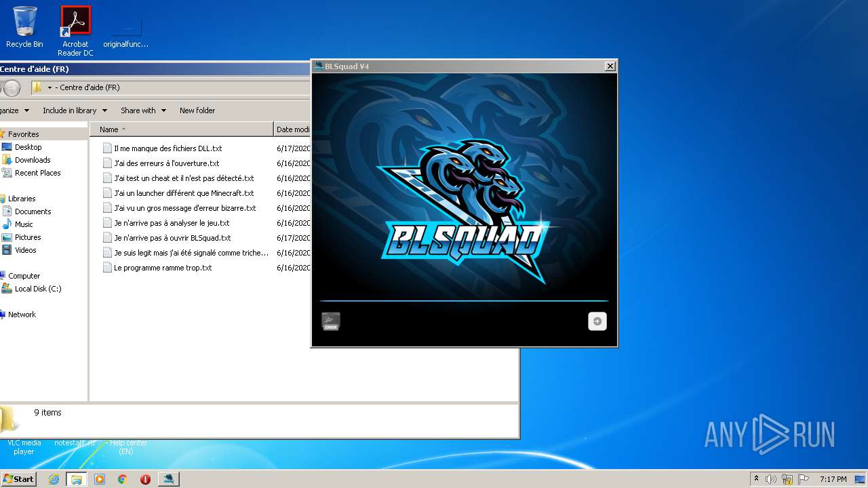868x488 pixels.
Task: Open Downloads in the navigation pane
Action: (x=33, y=160)
